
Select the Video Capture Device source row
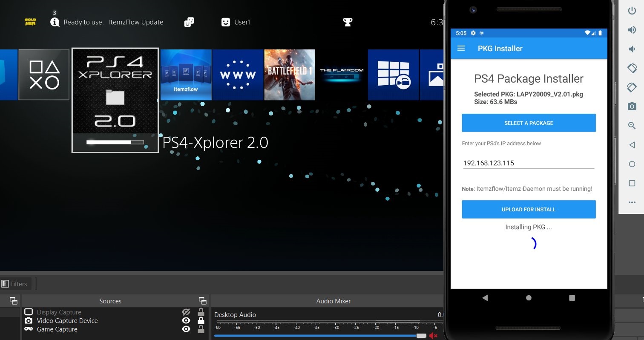point(114,321)
